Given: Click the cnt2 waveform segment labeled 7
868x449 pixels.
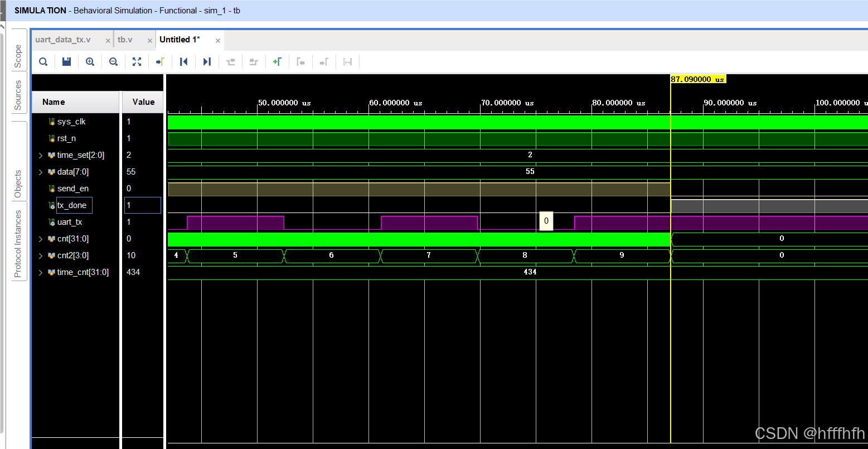Looking at the screenshot, I should click(x=428, y=255).
